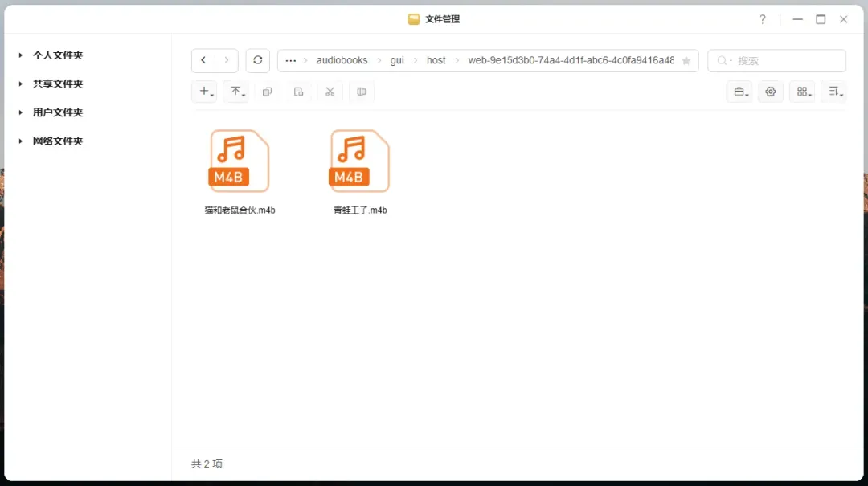
Task: Expand 用户文件夹 tree node
Action: point(20,112)
